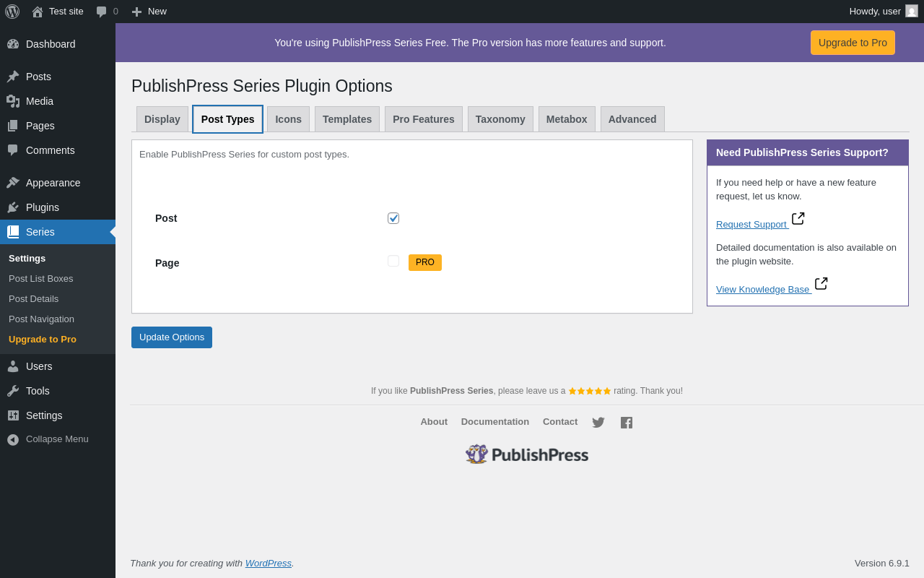The height and width of the screenshot is (578, 924).
Task: Open the Facebook icon in footer
Action: pos(627,423)
